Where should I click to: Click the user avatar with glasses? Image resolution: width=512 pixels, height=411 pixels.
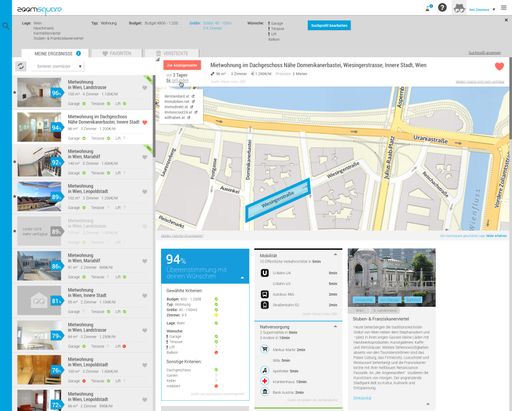click(x=459, y=8)
